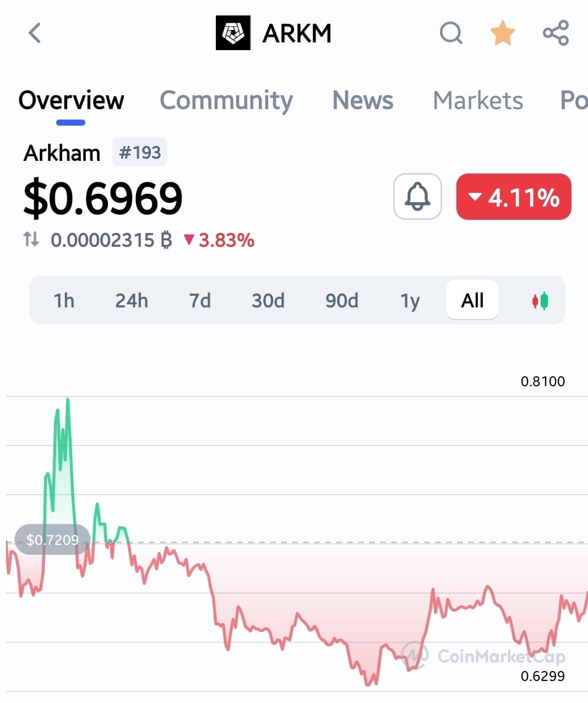
Task: Tap the 0.6299 chart low label
Action: [x=543, y=676]
